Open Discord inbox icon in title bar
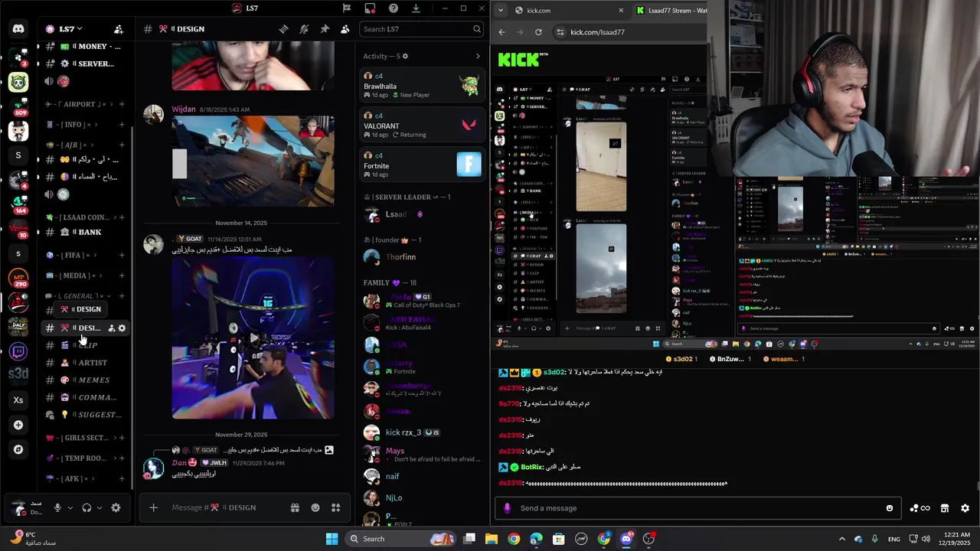Screen dimensions: 980x551 pyautogui.click(x=370, y=8)
